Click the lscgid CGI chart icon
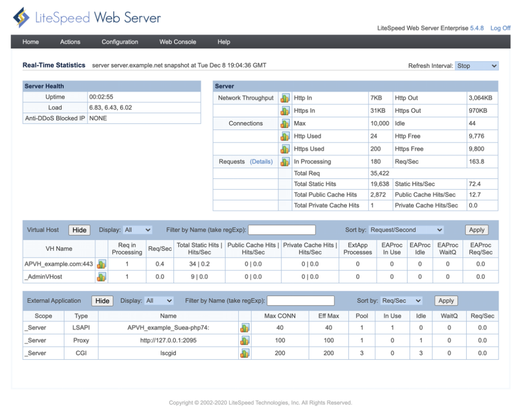The image size is (527, 420). (244, 353)
